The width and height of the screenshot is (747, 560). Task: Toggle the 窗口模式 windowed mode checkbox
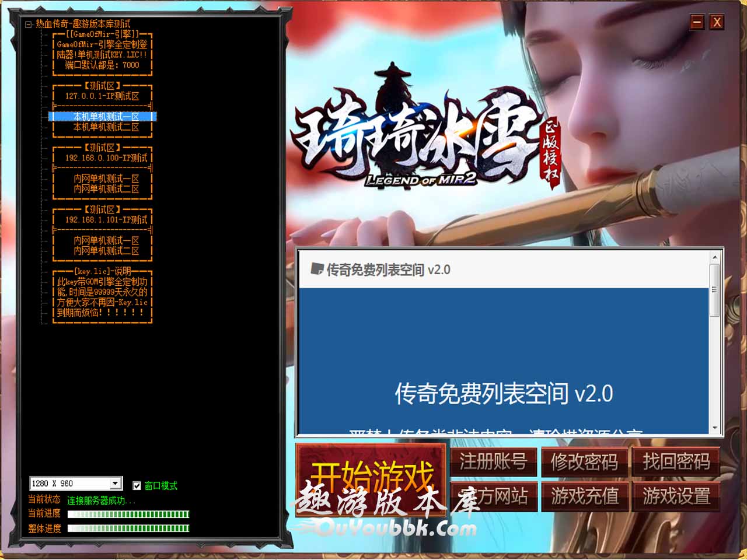(x=137, y=485)
